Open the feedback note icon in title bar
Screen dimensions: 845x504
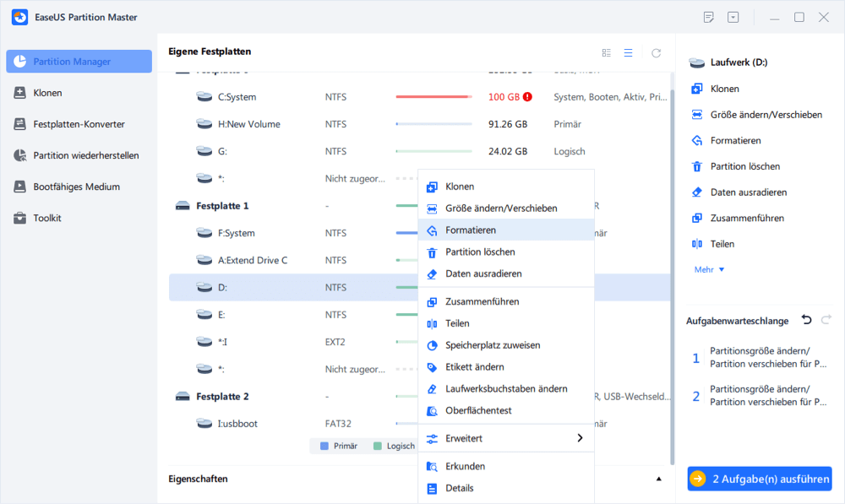709,17
